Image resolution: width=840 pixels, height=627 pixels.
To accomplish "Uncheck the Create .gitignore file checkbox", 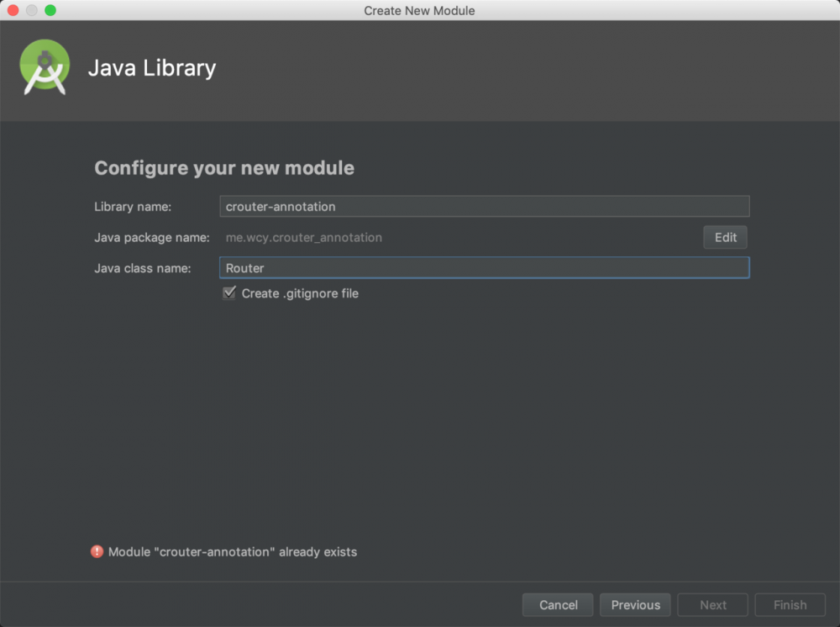I will [229, 293].
